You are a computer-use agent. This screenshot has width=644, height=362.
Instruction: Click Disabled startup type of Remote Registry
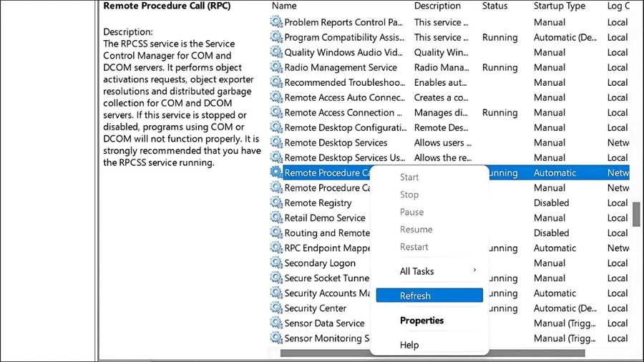click(551, 202)
